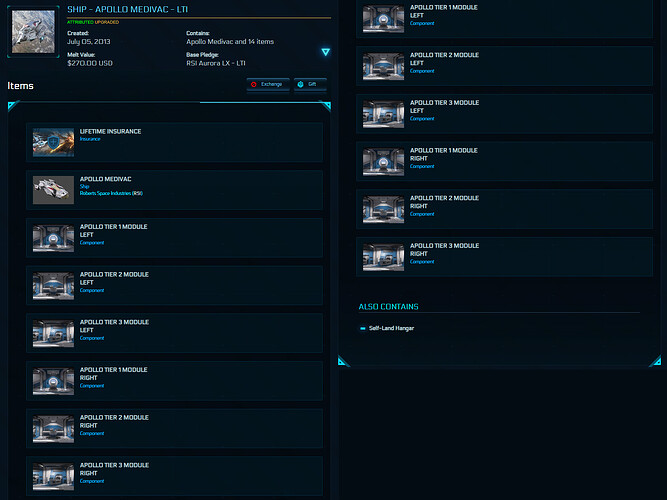The image size is (667, 500).
Task: Click the Exchange button
Action: click(267, 85)
